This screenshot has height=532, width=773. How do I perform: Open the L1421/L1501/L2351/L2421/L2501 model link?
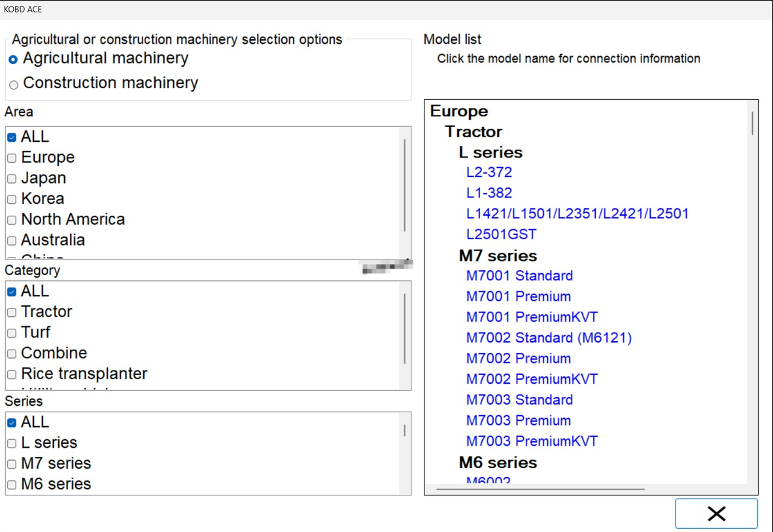tap(577, 214)
